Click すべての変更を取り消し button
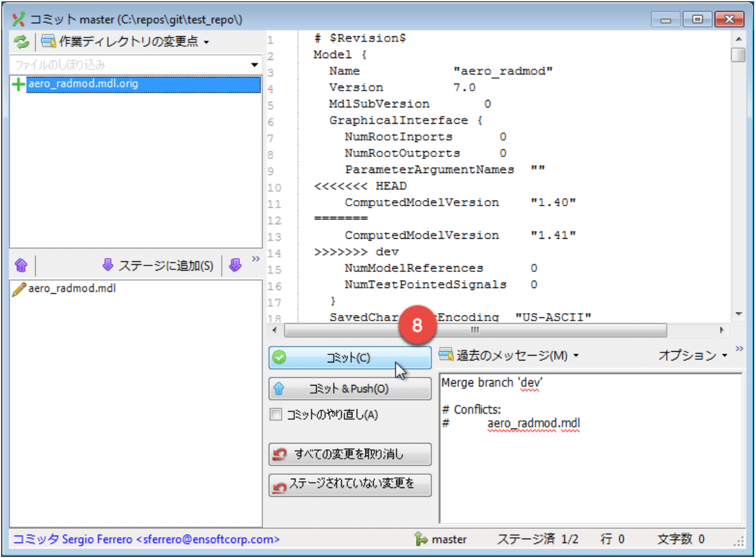756x558 pixels. tap(350, 454)
